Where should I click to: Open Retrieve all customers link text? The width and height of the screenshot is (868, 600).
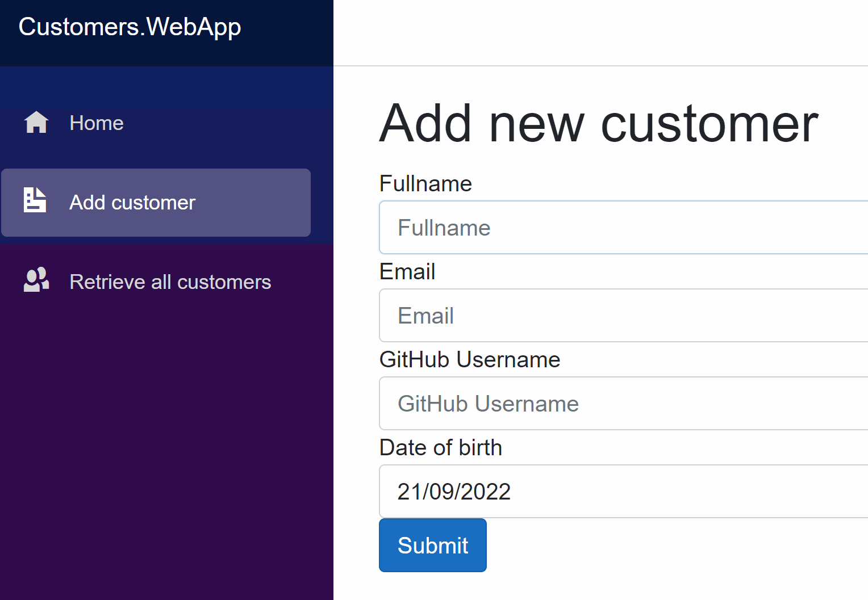[170, 282]
